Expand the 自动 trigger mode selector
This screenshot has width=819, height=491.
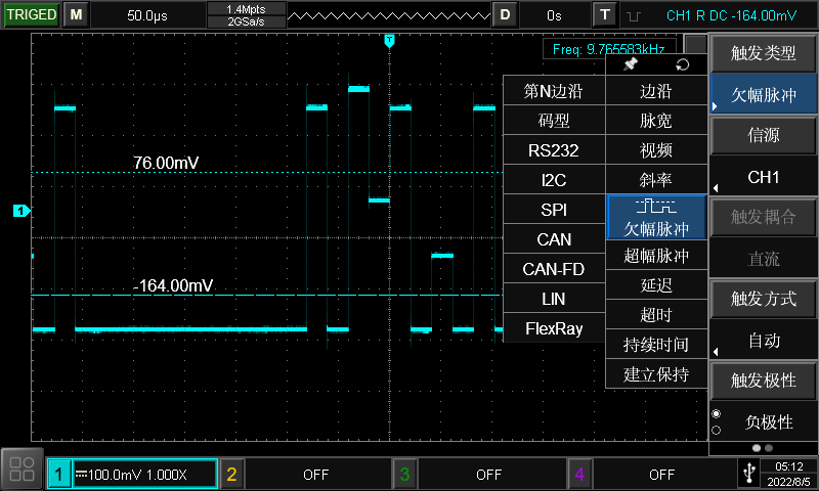(x=764, y=340)
